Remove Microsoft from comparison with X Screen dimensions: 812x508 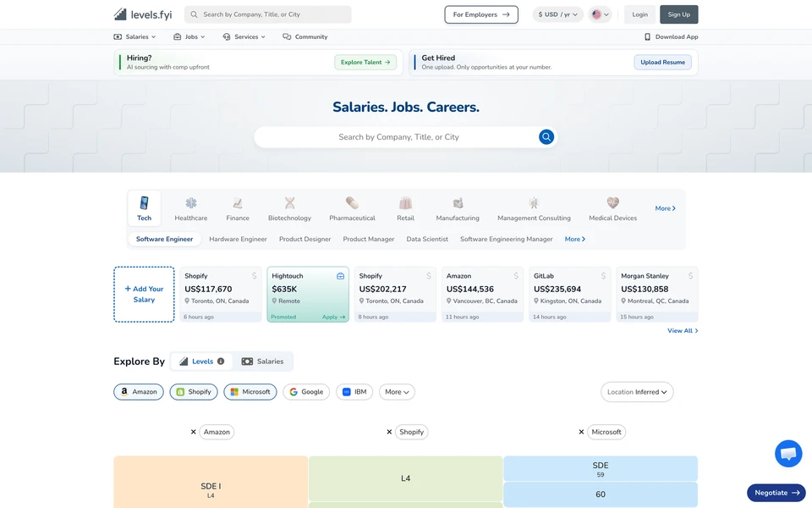(581, 432)
